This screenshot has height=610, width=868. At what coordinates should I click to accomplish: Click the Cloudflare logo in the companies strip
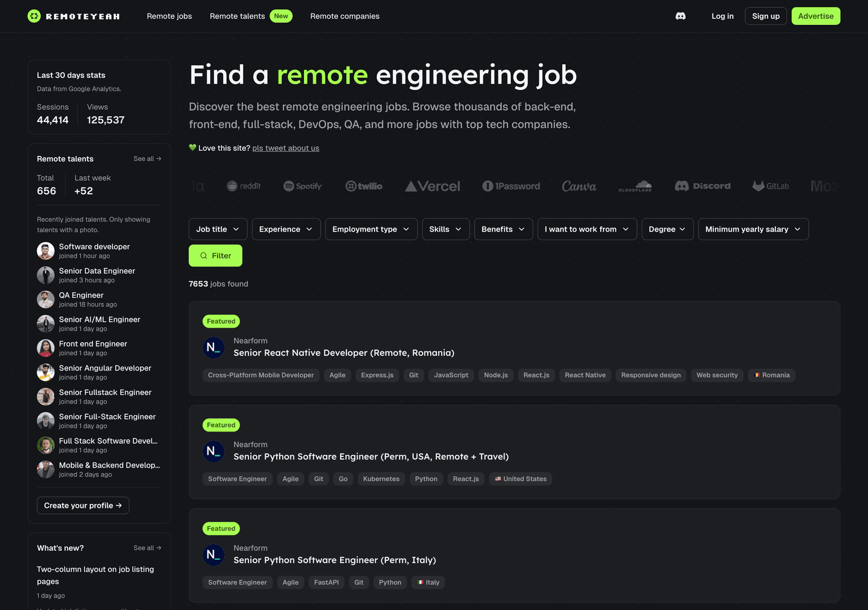[x=635, y=185]
